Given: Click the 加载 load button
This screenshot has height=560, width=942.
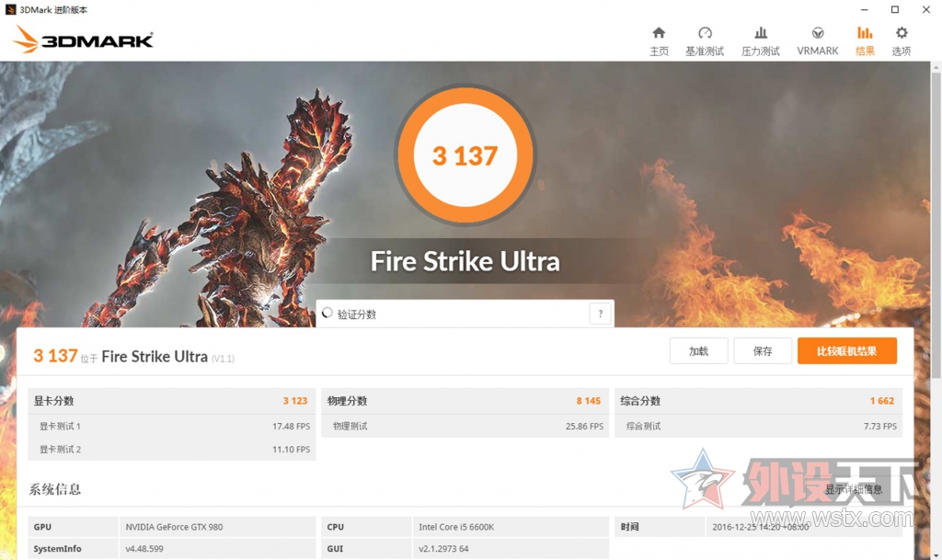Looking at the screenshot, I should tap(699, 351).
